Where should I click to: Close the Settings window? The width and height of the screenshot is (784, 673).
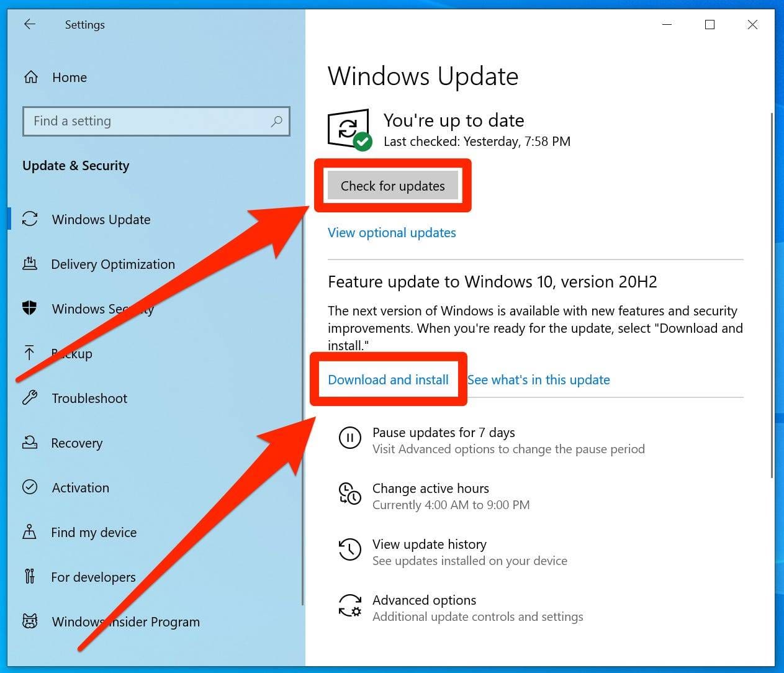click(x=752, y=25)
